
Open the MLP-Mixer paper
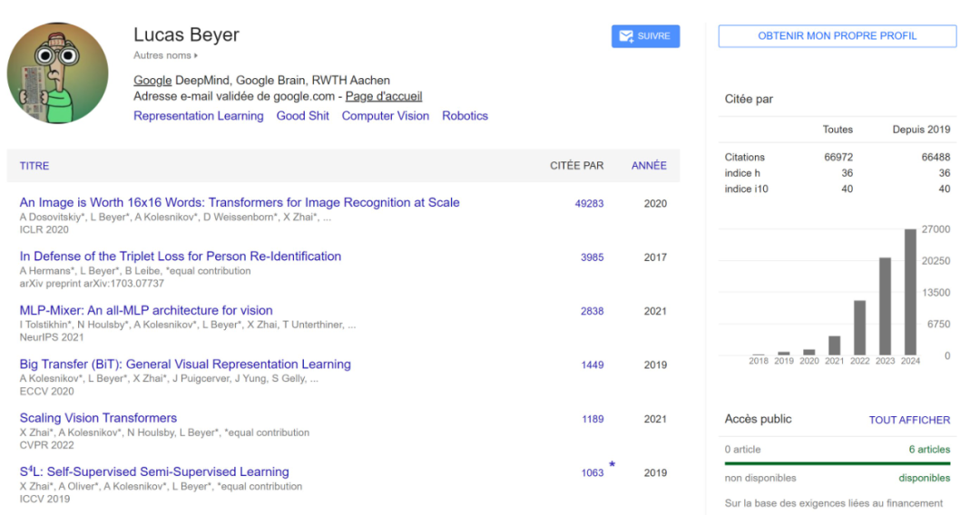tap(146, 310)
